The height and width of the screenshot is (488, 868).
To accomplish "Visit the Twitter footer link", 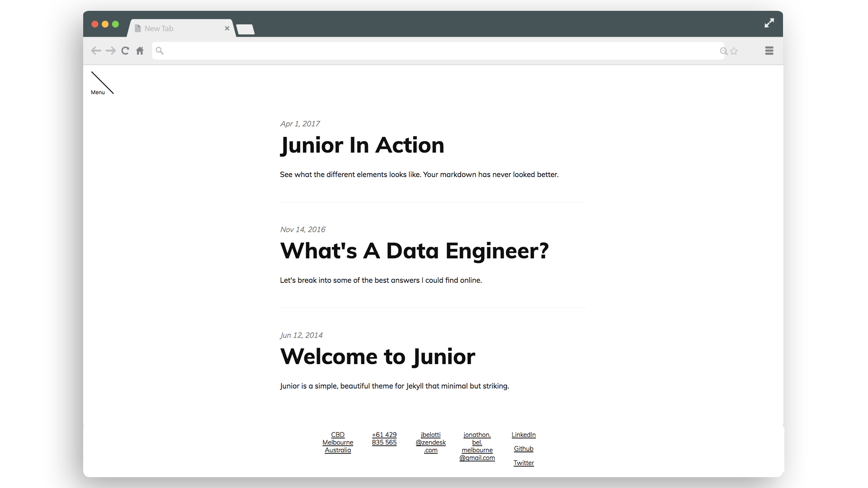I will 524,463.
